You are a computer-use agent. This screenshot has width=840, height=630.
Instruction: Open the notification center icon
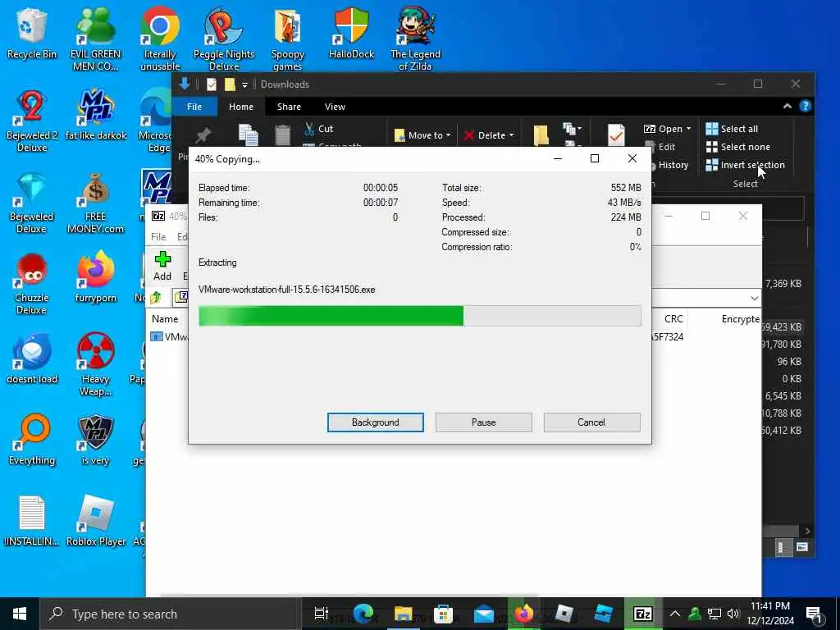pyautogui.click(x=813, y=614)
